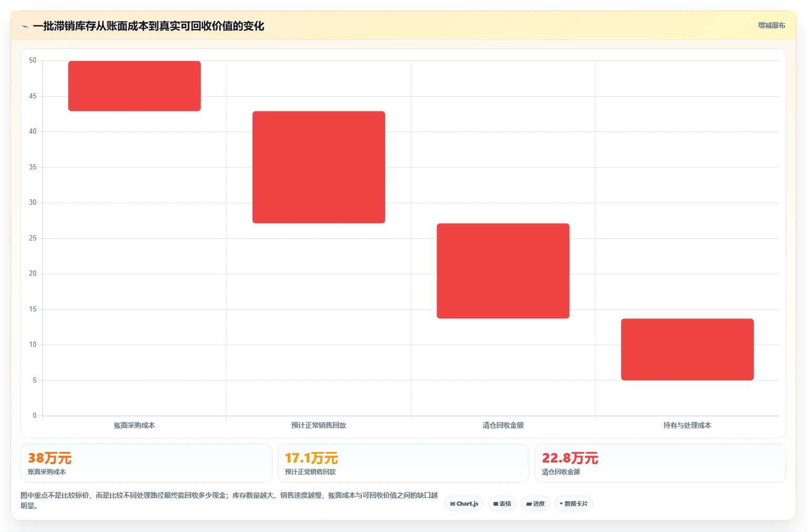Click the Chart.js tag
Screen dimensions: 807x532
coord(464,504)
